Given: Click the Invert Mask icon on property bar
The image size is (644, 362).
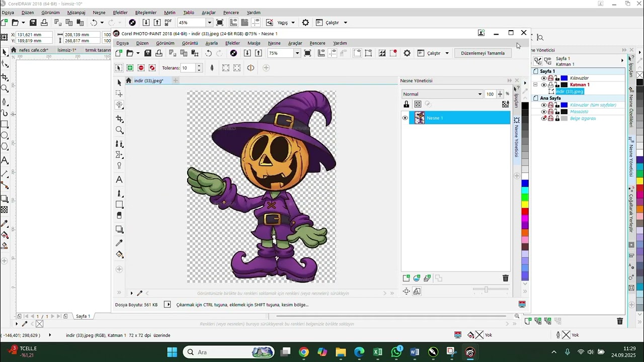Looking at the screenshot, I should (x=251, y=68).
